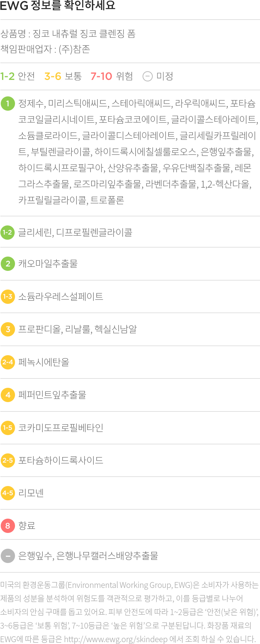Click the yellow 1-5 badge for 코카미도프로필베타인
This screenshot has width=260, height=644.
coord(8,428)
